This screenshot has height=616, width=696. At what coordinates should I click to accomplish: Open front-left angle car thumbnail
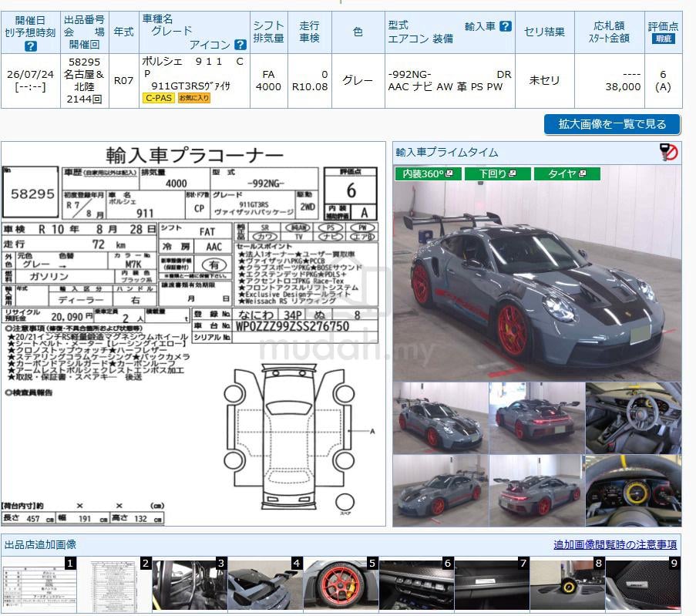[440, 418]
